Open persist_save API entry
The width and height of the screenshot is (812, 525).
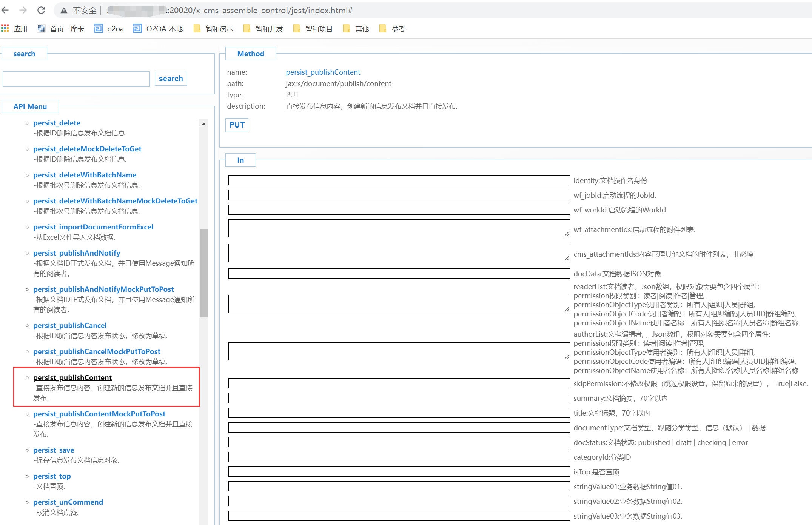(54, 450)
